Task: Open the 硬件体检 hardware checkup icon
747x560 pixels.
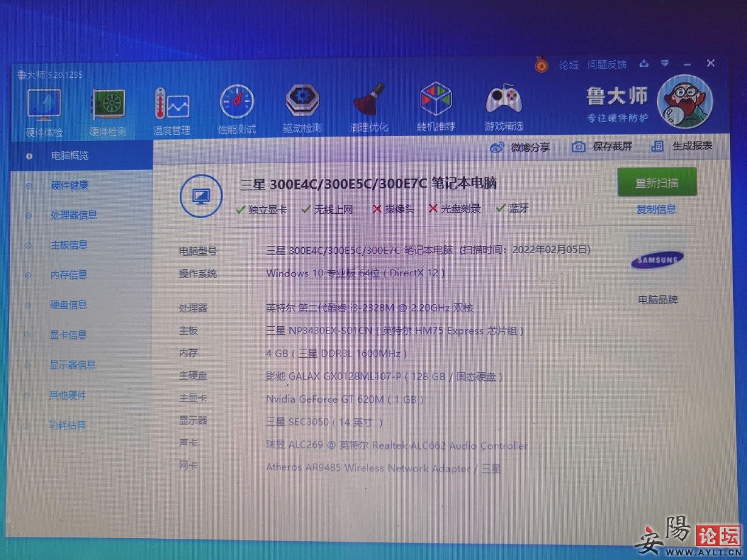Action: click(44, 105)
